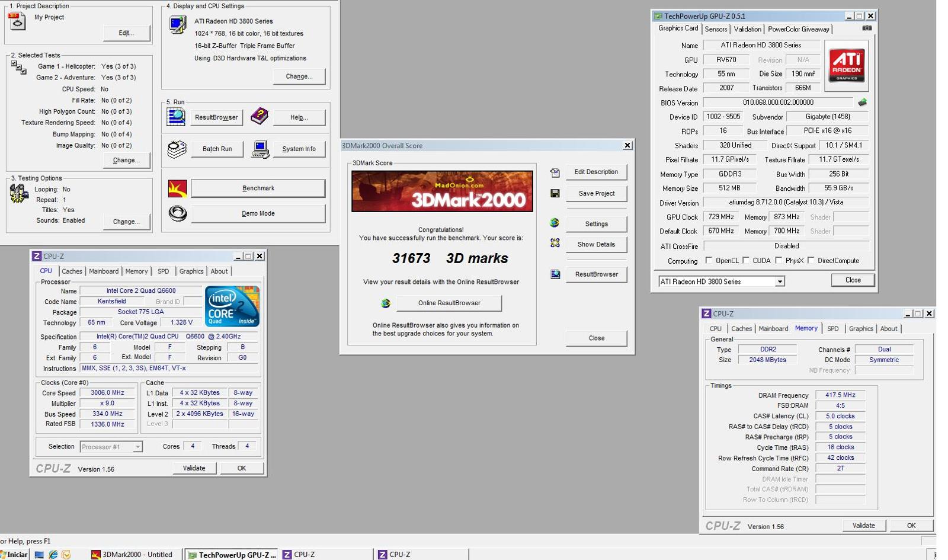The image size is (948, 560).
Task: Open Graphics tab in left CPU-Z window
Action: [191, 271]
